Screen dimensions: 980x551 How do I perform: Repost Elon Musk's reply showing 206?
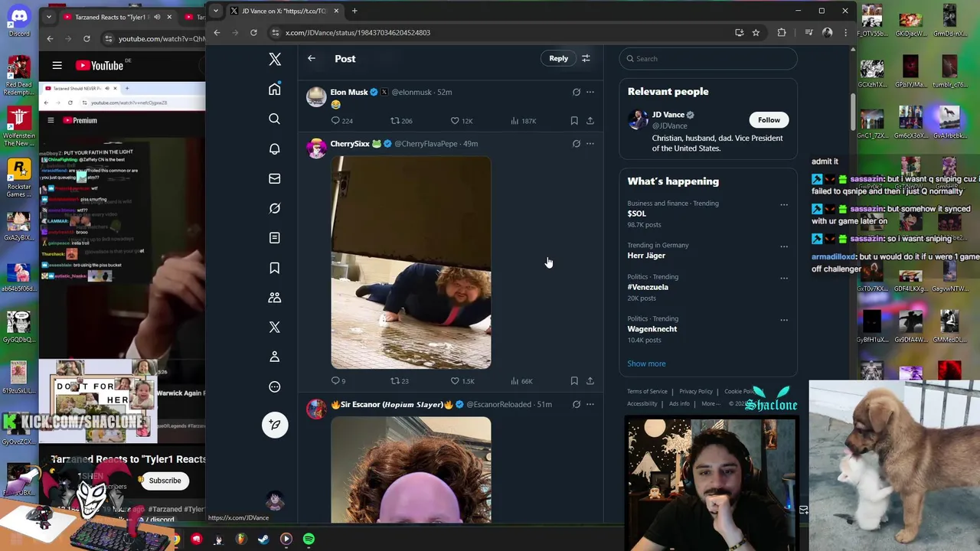(401, 121)
